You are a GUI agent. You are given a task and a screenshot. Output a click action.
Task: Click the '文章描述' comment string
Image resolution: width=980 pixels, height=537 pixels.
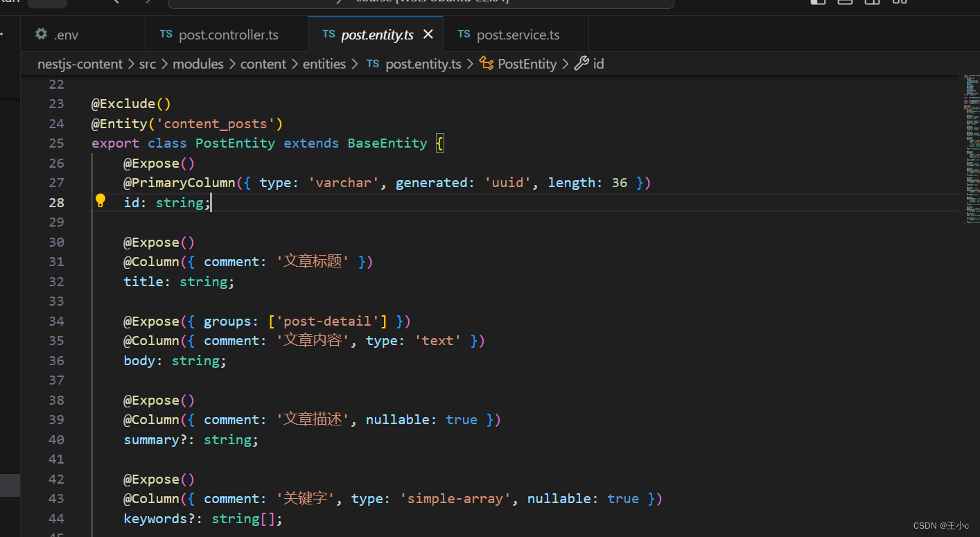(313, 420)
